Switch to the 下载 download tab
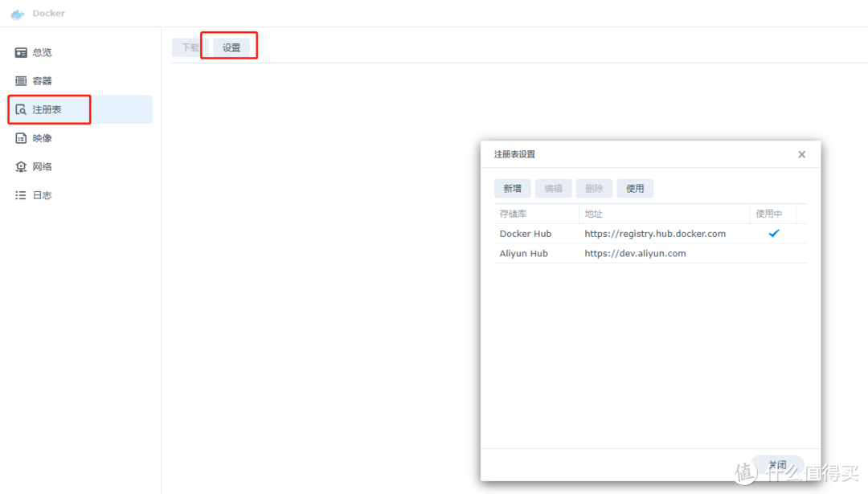The width and height of the screenshot is (868, 494). 189,47
